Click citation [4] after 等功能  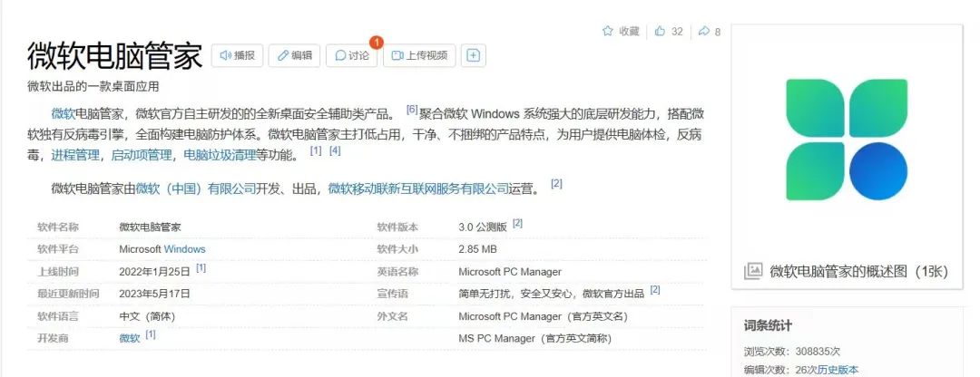pos(335,150)
